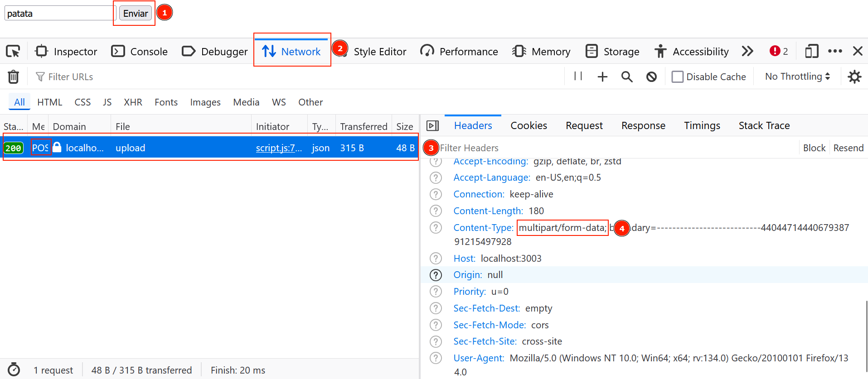Toggle responsive design mode icon
This screenshot has height=379, width=868.
811,51
